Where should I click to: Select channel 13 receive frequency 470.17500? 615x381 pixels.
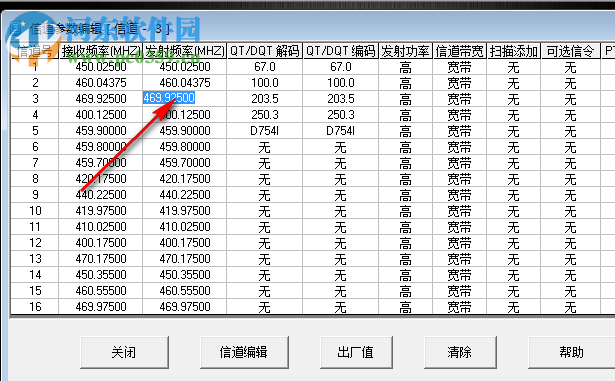point(101,259)
